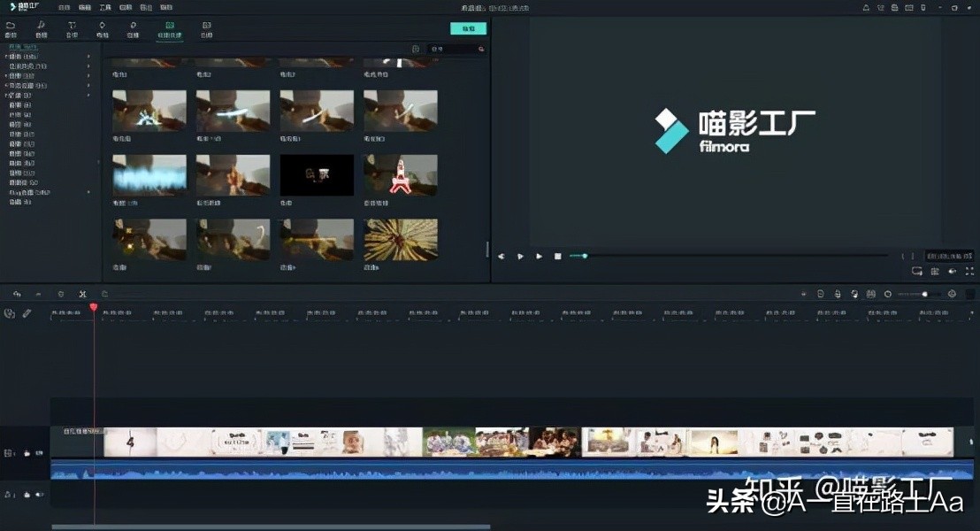Toggle the link icon beside the track manager
Screen dimensions: 980x531
pos(27,313)
